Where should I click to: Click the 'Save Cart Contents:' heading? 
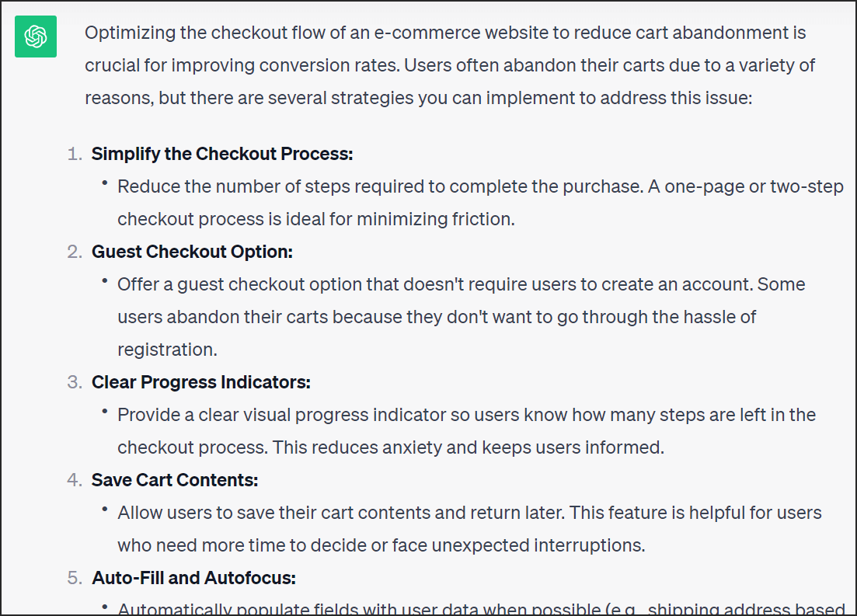pyautogui.click(x=174, y=480)
